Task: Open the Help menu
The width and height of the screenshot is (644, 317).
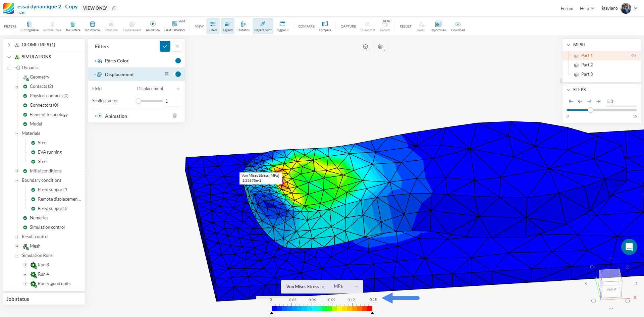Action: pyautogui.click(x=587, y=8)
